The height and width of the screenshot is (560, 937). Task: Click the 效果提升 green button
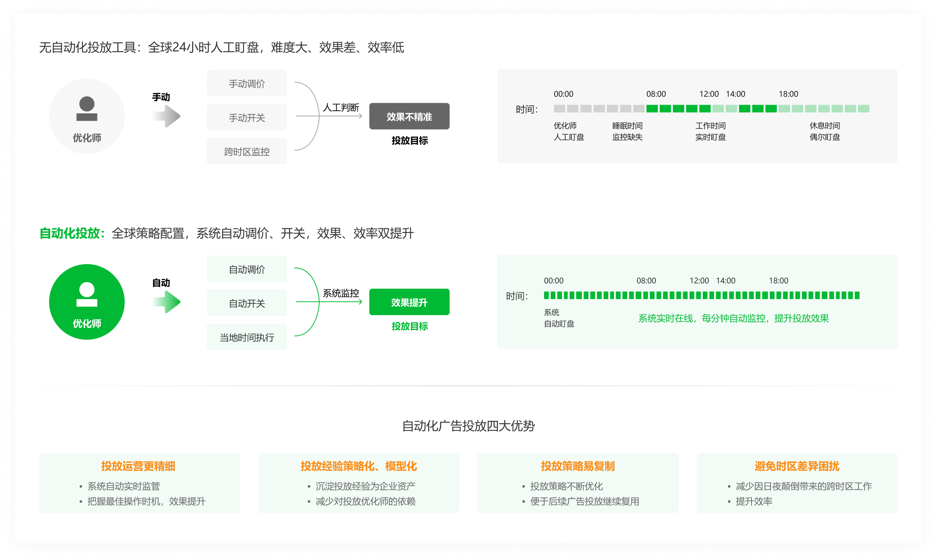(x=409, y=302)
